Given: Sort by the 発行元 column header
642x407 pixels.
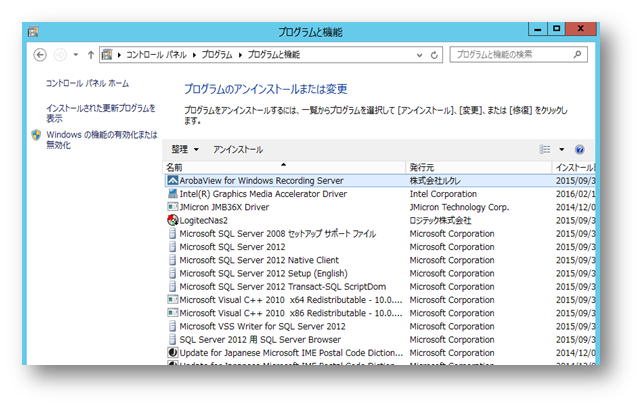Looking at the screenshot, I should [x=479, y=167].
